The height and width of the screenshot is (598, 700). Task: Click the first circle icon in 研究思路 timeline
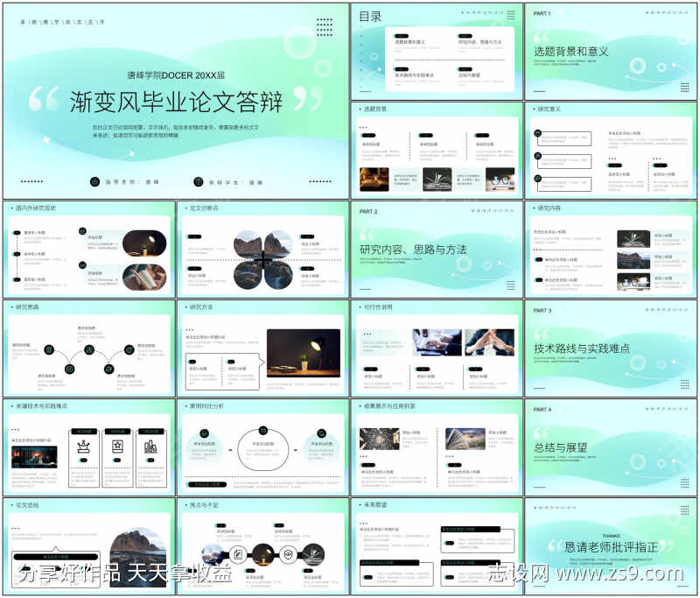pos(49,349)
